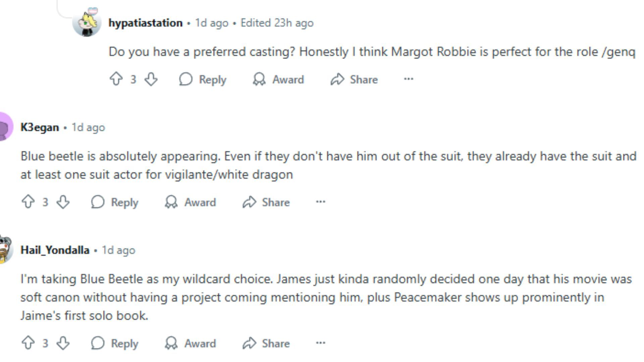The image size is (644, 362).
Task: Reply to Hail_Yondalla's comment
Action: [115, 343]
